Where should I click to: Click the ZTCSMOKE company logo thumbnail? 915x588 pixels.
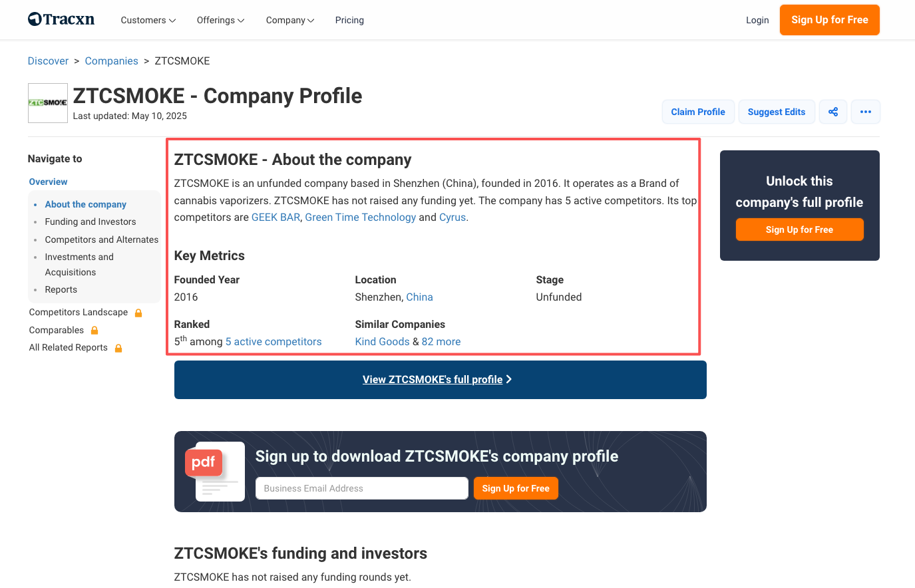pos(48,103)
